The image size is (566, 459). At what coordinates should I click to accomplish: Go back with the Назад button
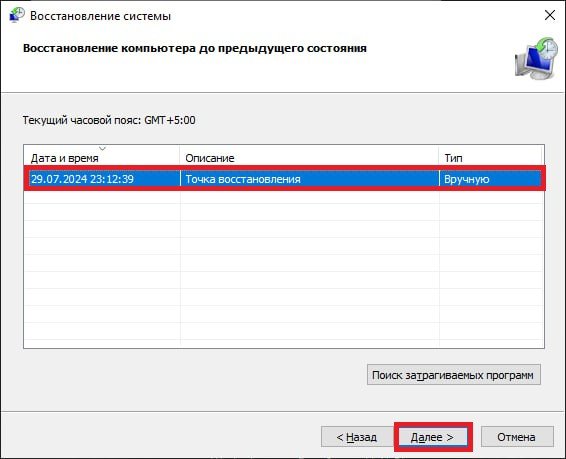tap(357, 437)
